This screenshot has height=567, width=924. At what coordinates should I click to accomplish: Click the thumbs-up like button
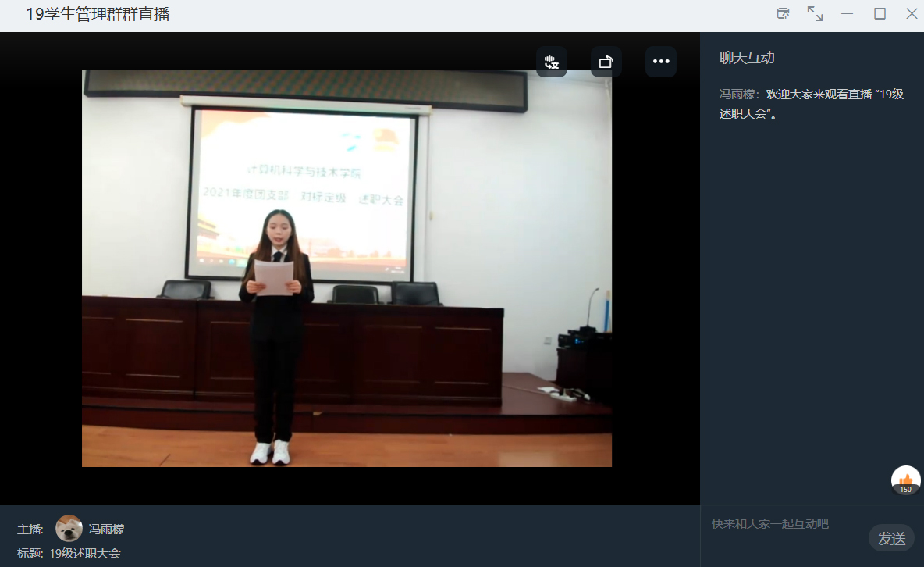pyautogui.click(x=905, y=478)
